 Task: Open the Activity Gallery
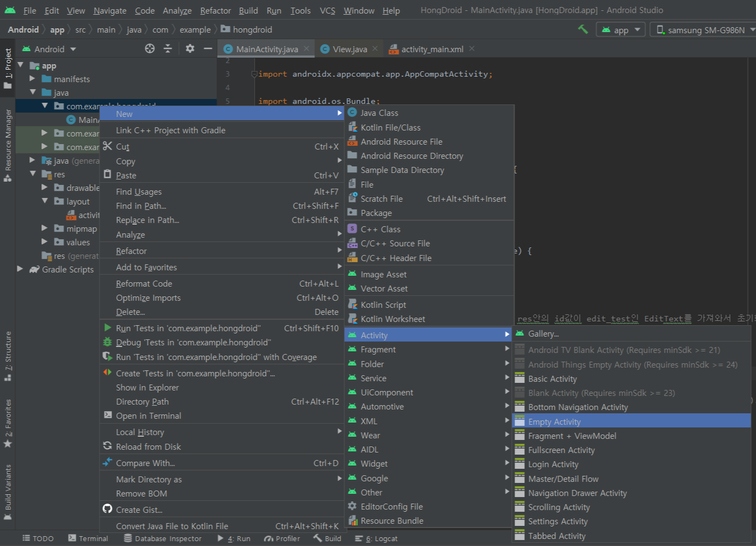(631, 333)
